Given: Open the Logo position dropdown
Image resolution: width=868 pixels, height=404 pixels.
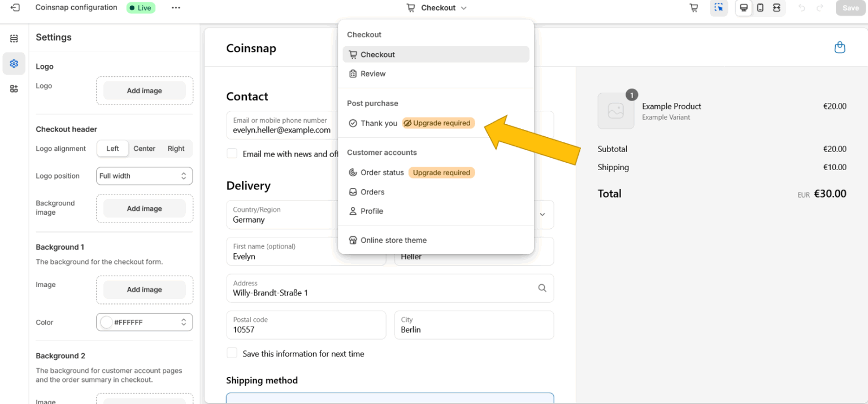Looking at the screenshot, I should click(144, 176).
